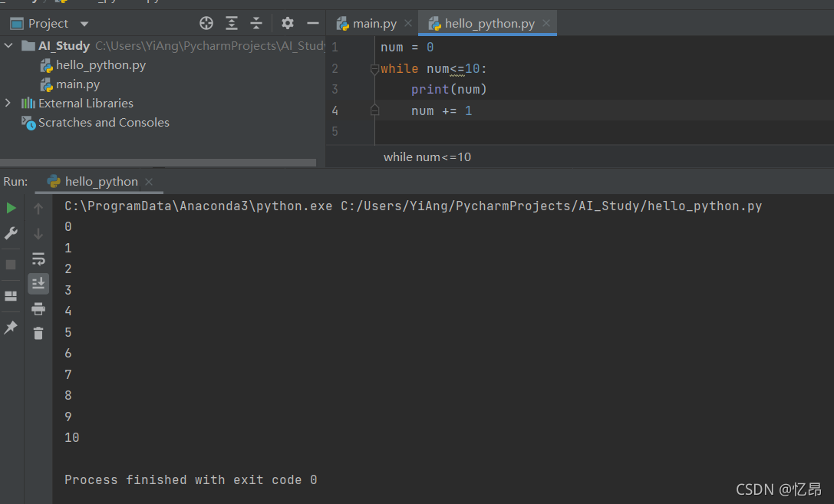Image resolution: width=834 pixels, height=504 pixels.
Task: Toggle Soft-Wrap in the console output
Action: tap(38, 259)
